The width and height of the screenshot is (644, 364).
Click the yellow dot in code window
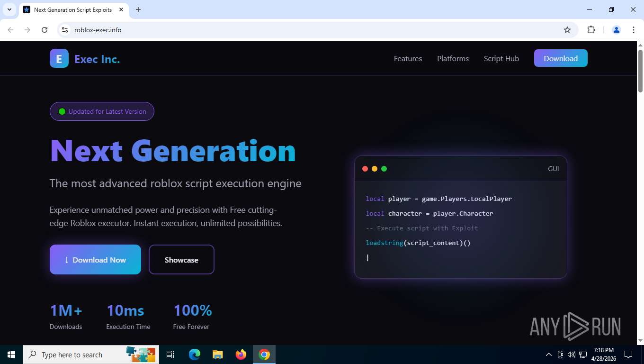tap(375, 169)
